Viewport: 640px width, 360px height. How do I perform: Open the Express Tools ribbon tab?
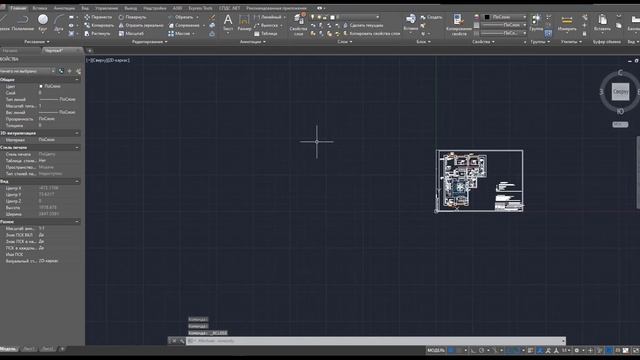[x=200, y=8]
